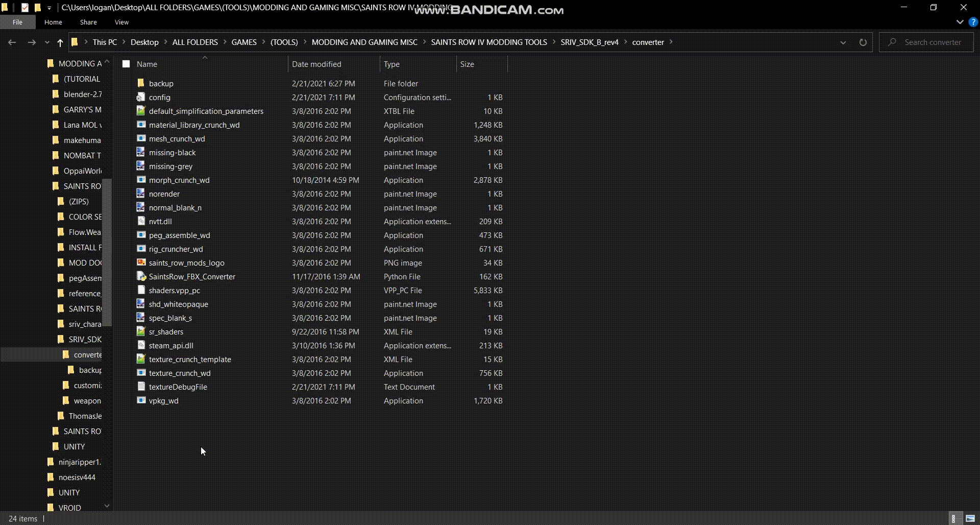Click the Search converter field
Image resolution: width=980 pixels, height=525 pixels.
[926, 42]
